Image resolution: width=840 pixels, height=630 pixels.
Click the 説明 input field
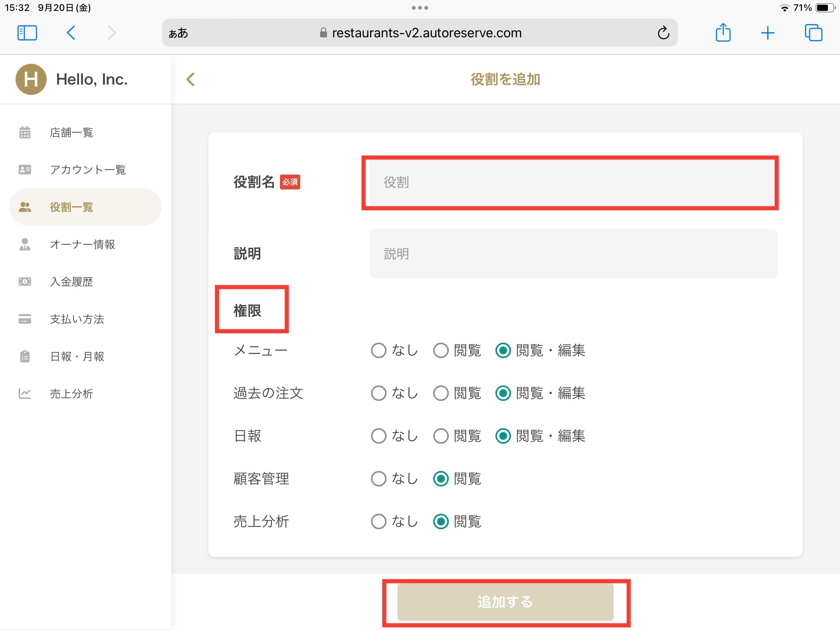pyautogui.click(x=573, y=254)
